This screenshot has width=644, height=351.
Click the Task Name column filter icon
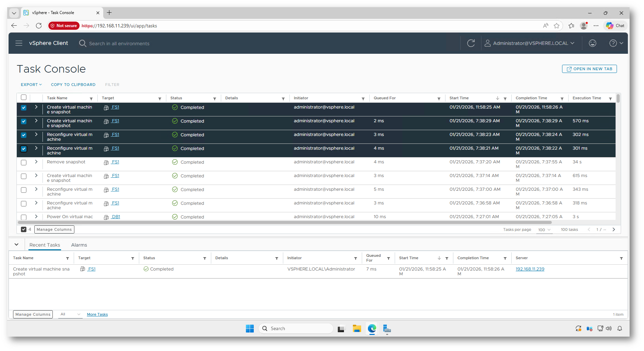(x=91, y=99)
